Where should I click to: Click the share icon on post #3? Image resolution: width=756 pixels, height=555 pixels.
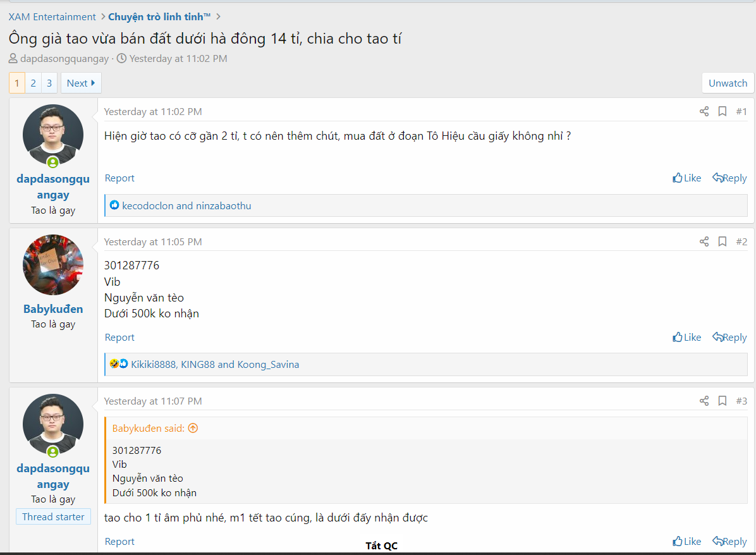pos(704,401)
